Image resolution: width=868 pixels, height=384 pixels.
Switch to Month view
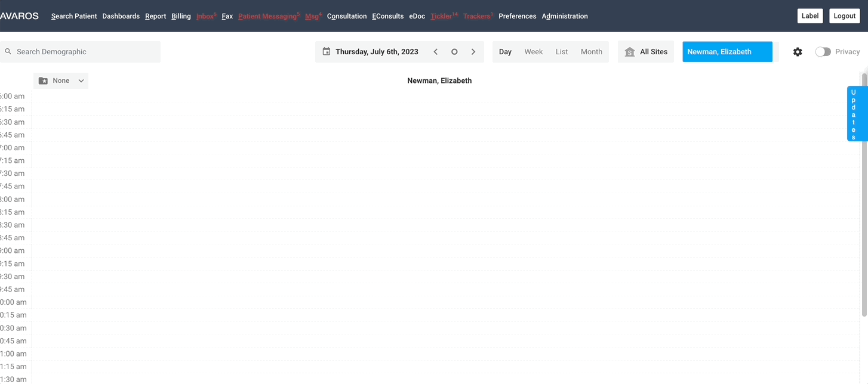pyautogui.click(x=592, y=52)
